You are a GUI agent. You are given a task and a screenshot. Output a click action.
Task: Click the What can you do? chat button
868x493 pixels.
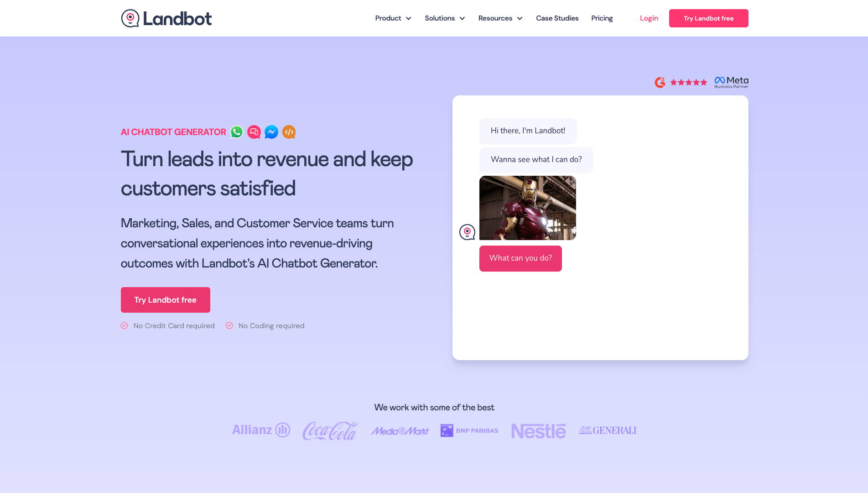click(520, 258)
